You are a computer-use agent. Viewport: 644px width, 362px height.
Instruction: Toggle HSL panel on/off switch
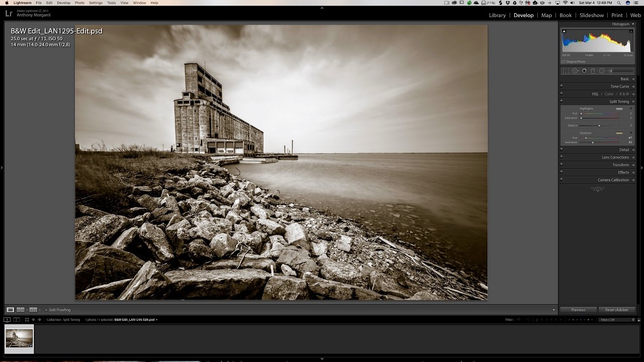point(561,94)
